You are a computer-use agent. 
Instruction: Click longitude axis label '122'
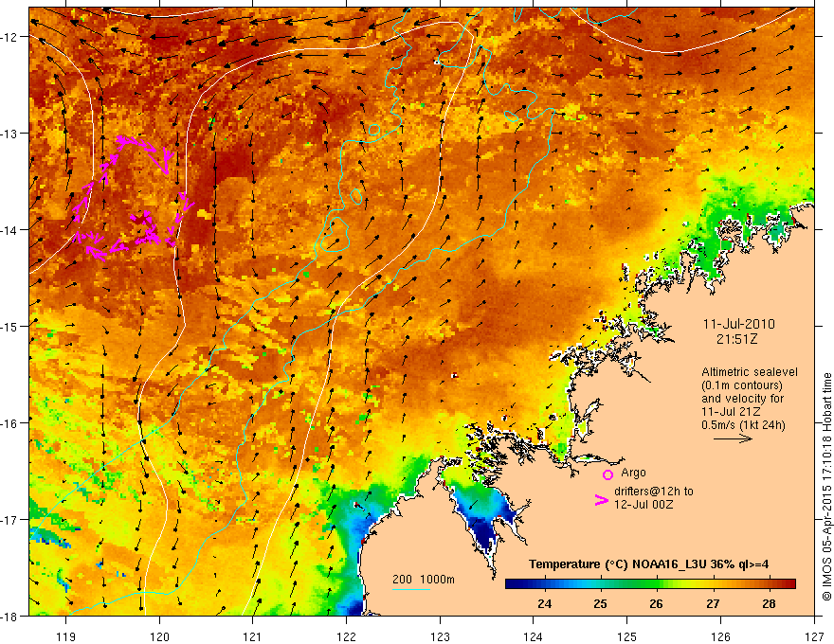(x=346, y=636)
